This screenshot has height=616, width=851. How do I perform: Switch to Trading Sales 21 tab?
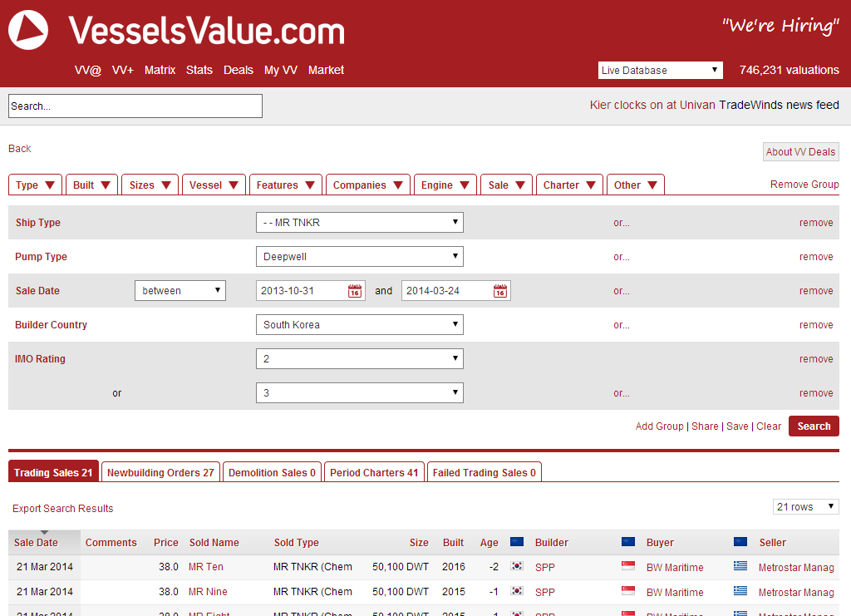53,472
